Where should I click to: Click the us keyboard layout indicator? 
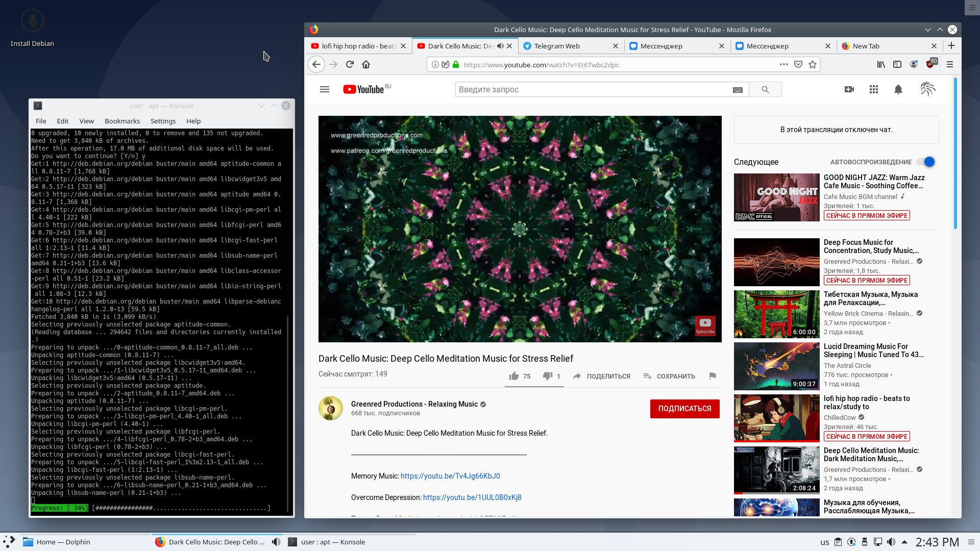[825, 542]
